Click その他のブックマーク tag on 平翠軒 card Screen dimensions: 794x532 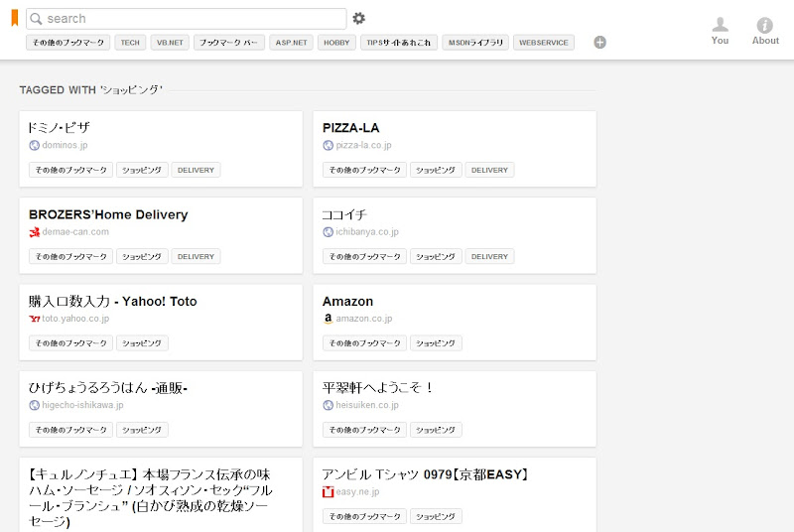pos(364,430)
